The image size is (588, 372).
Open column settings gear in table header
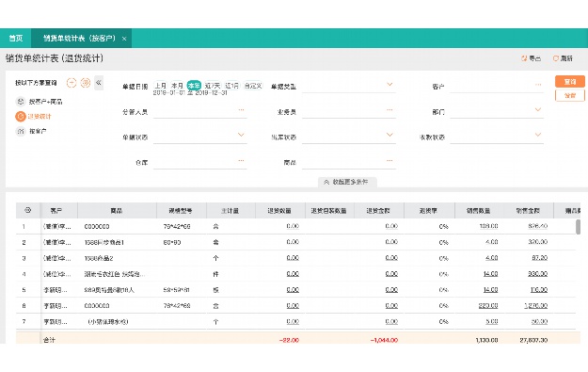(27, 210)
